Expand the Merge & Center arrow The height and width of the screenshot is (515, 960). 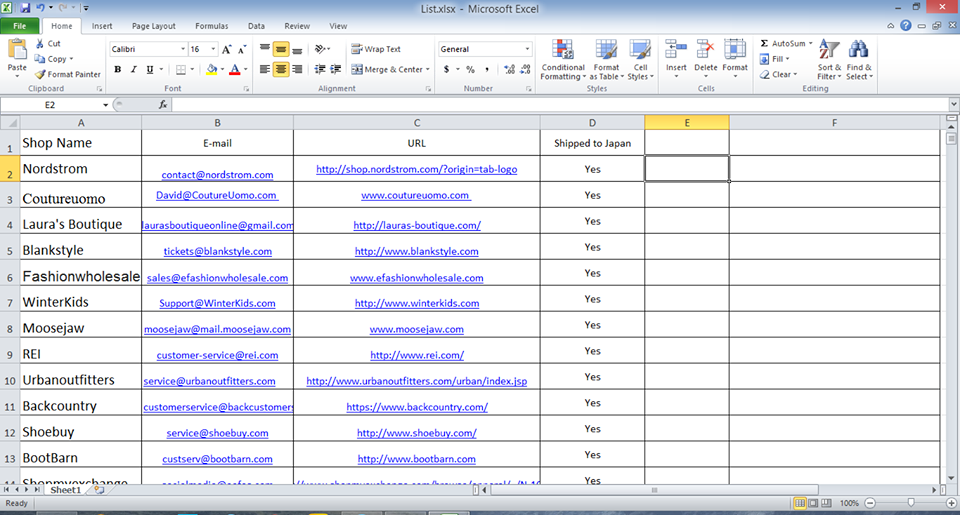[x=427, y=69]
